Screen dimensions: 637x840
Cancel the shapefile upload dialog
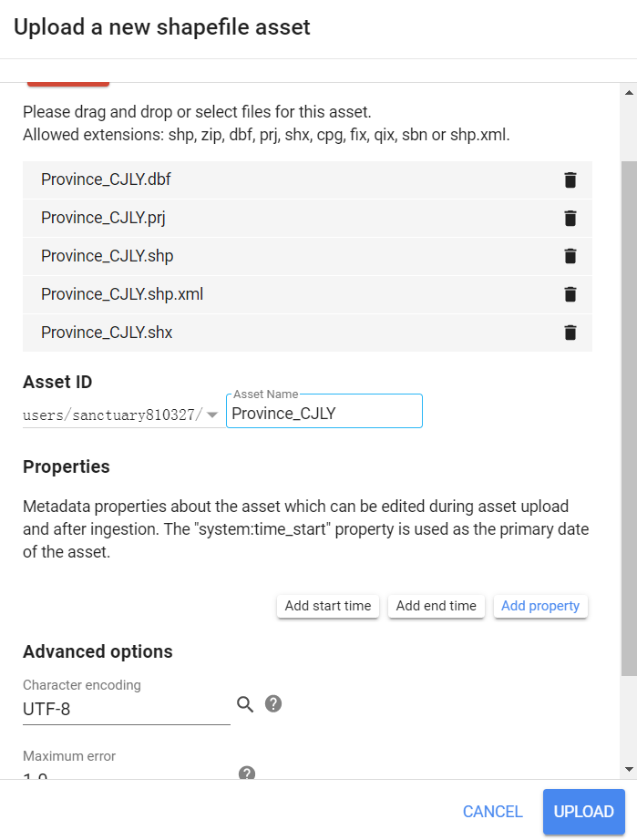pos(492,812)
